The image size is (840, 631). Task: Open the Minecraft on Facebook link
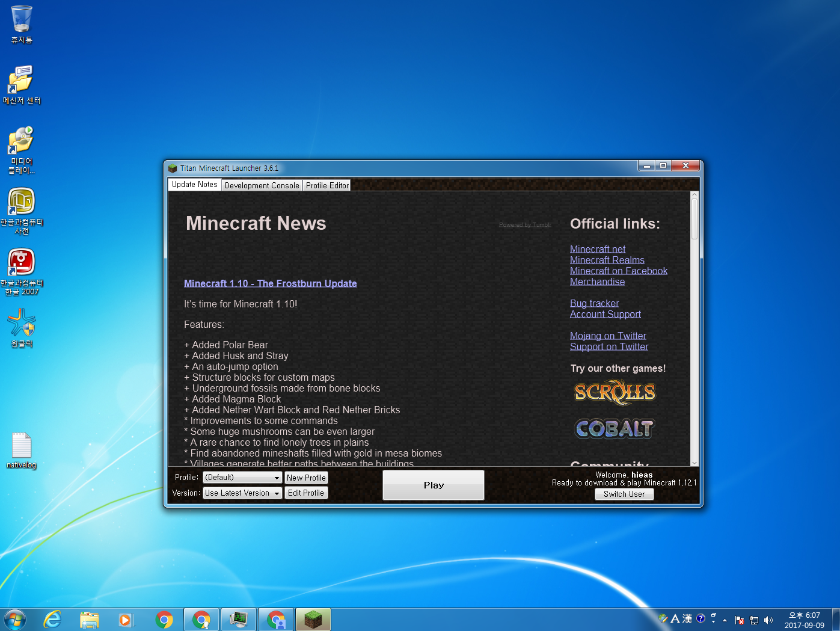[x=619, y=271]
